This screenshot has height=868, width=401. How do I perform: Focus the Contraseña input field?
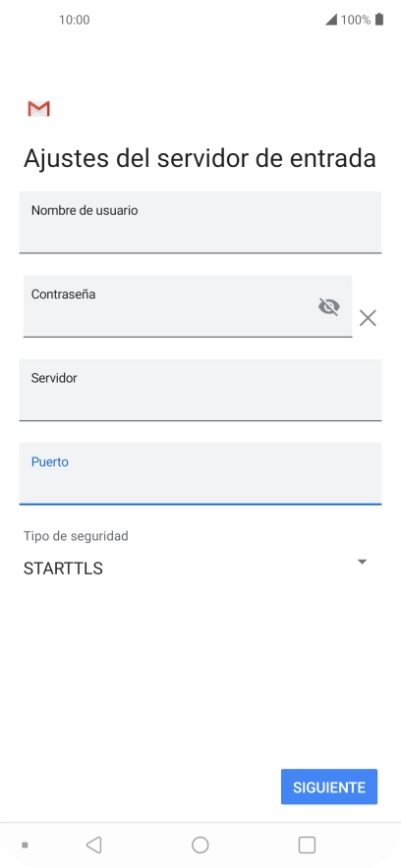point(188,305)
